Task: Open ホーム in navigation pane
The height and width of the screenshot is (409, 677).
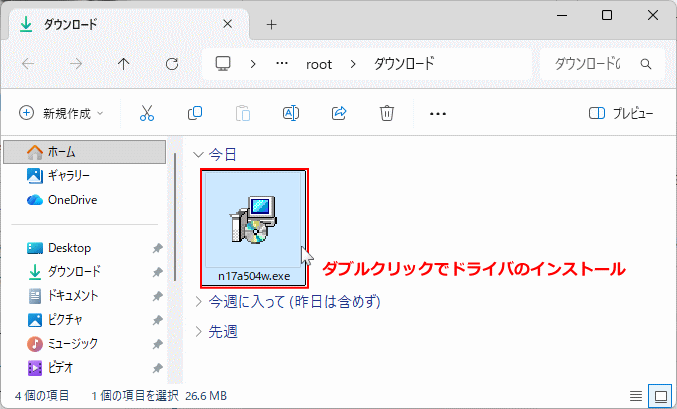Action: [x=85, y=152]
